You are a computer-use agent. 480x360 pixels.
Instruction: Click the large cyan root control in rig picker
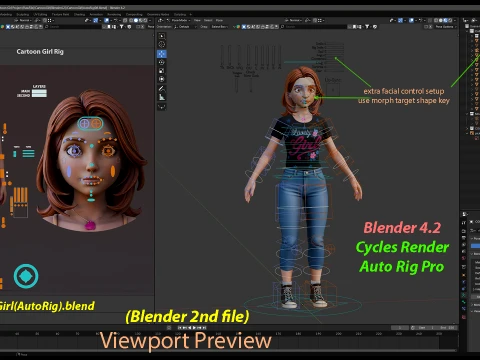[x=26, y=276]
